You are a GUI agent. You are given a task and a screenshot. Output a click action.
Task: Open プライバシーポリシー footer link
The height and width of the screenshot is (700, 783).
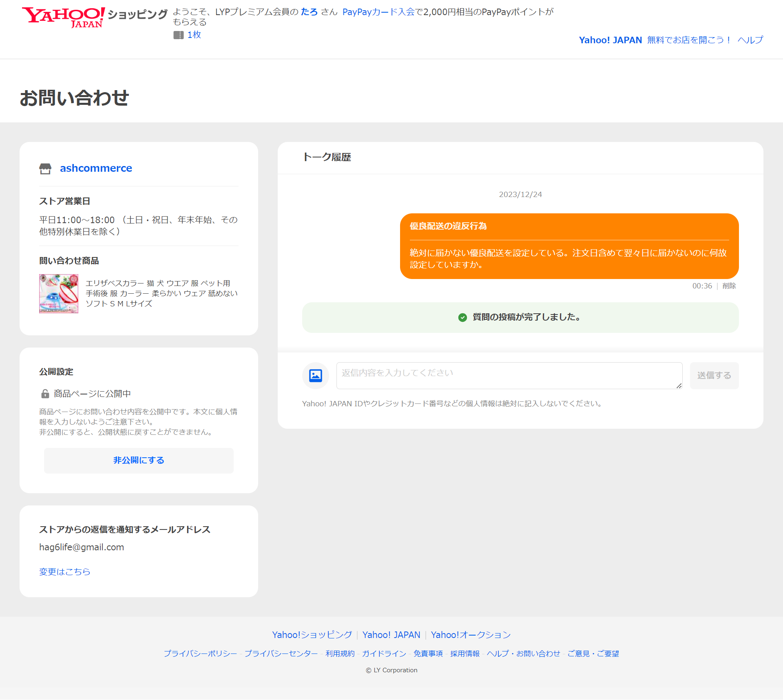[200, 653]
